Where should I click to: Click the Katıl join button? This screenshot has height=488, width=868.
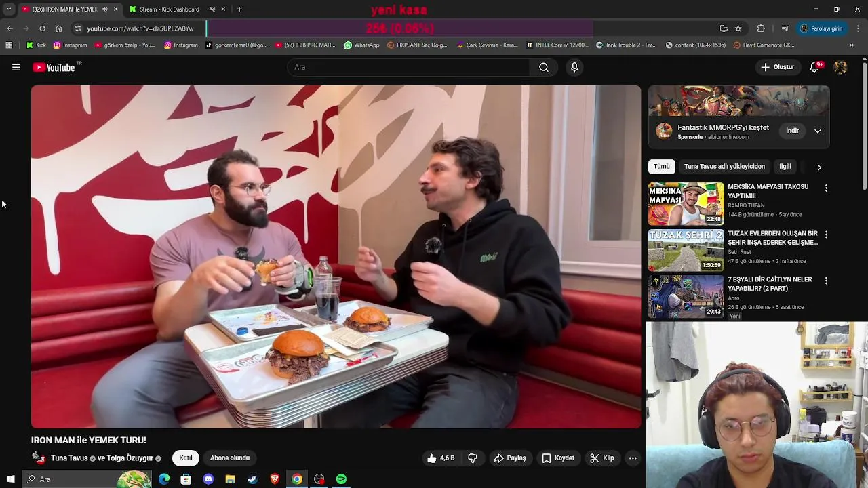click(x=186, y=458)
